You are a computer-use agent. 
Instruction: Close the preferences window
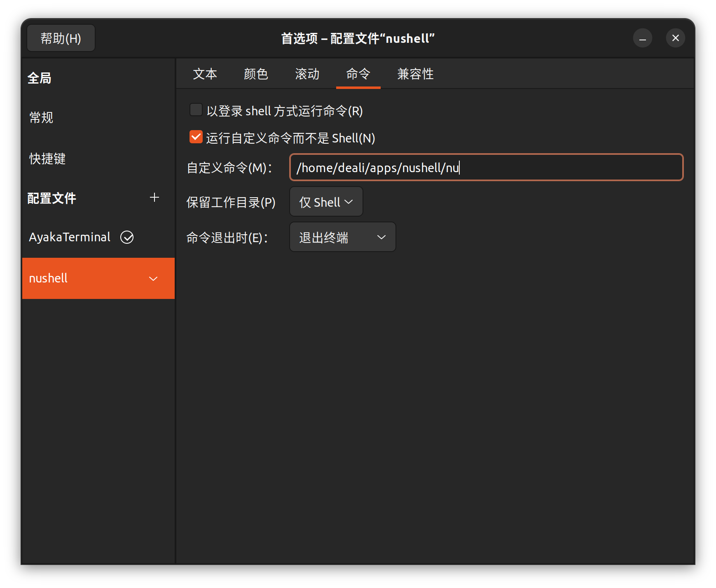coord(675,38)
